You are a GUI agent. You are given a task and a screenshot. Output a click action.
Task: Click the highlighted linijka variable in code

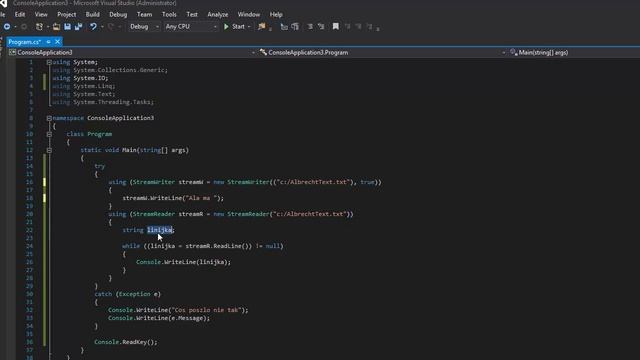click(x=160, y=230)
